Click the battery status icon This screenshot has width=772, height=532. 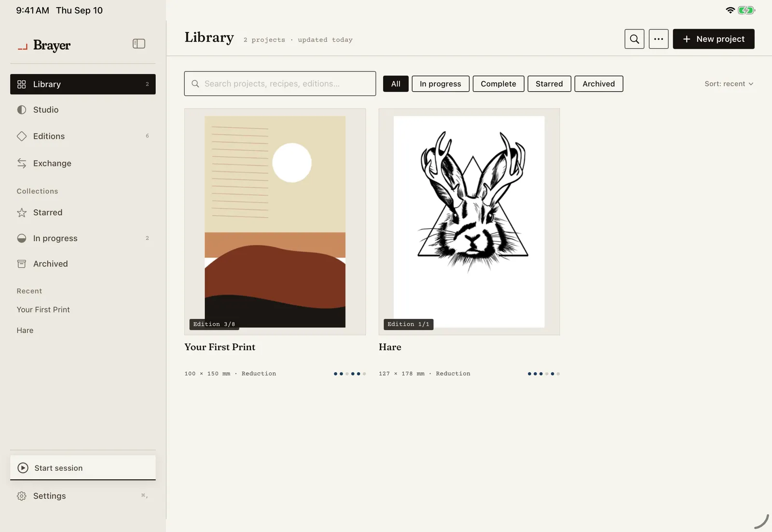(x=746, y=10)
